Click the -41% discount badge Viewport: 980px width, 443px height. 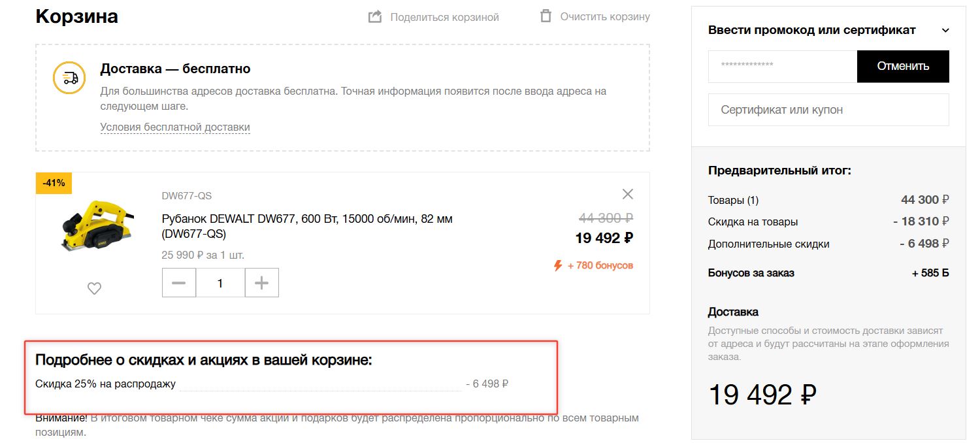[54, 184]
